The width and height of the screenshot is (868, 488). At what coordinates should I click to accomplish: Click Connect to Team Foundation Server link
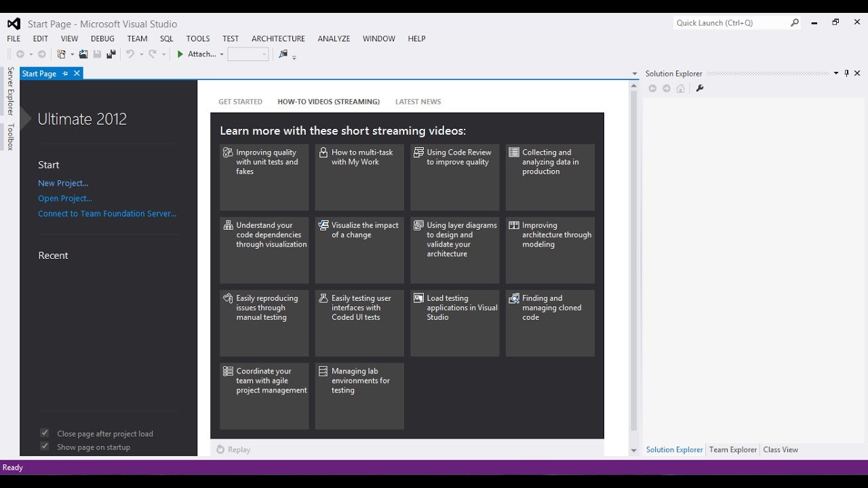tap(107, 213)
